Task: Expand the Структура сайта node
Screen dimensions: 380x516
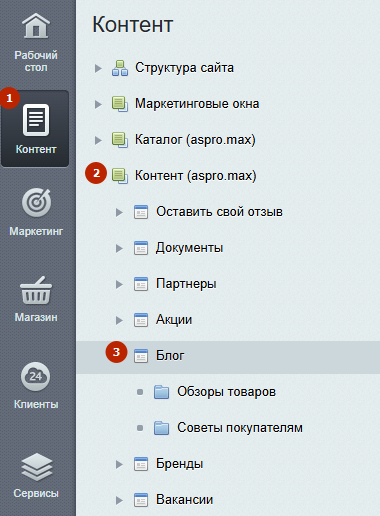Action: [x=98, y=68]
